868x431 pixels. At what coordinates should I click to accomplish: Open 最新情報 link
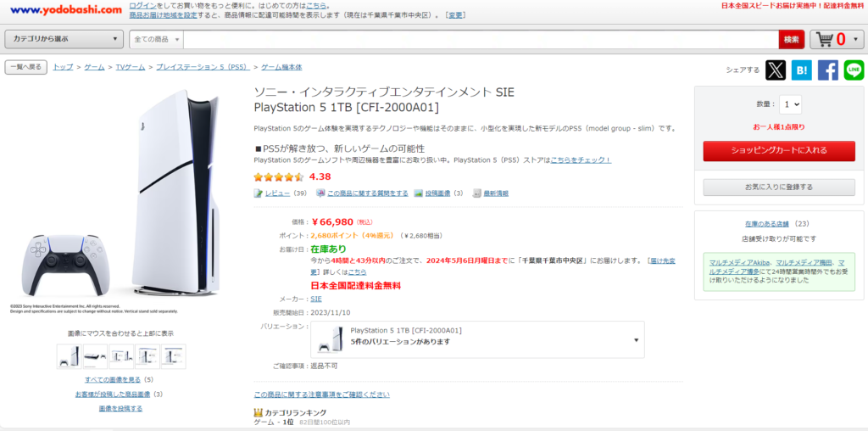coord(496,193)
